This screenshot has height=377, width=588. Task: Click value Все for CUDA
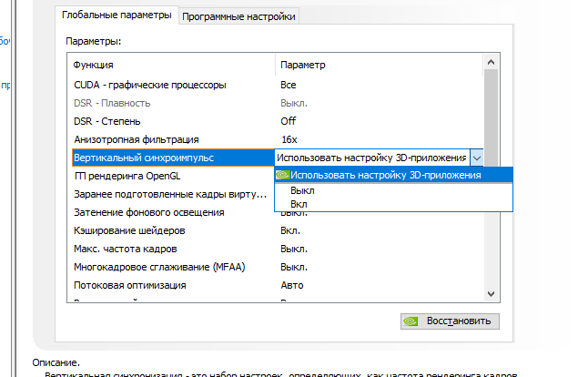(288, 86)
